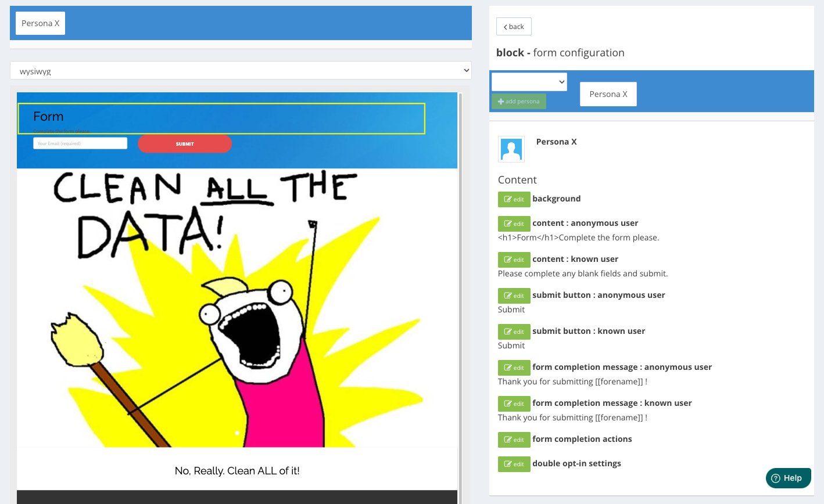This screenshot has height=504, width=824.
Task: Edit the background setting
Action: click(514, 199)
